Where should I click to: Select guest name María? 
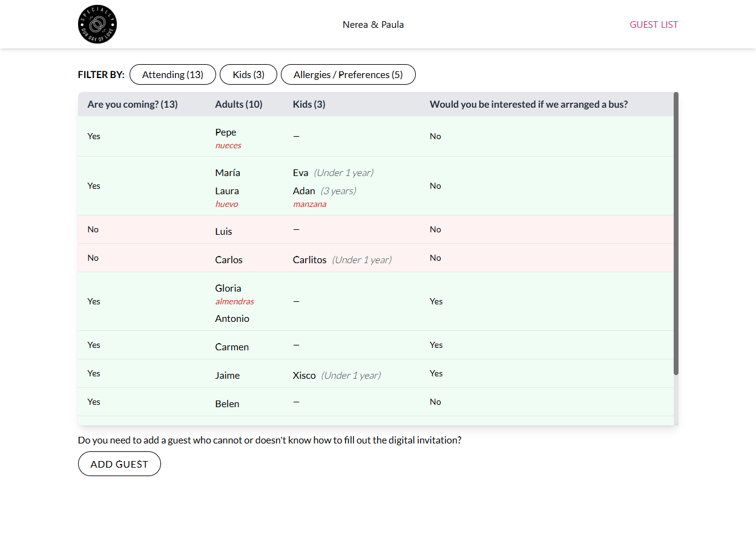(x=228, y=173)
